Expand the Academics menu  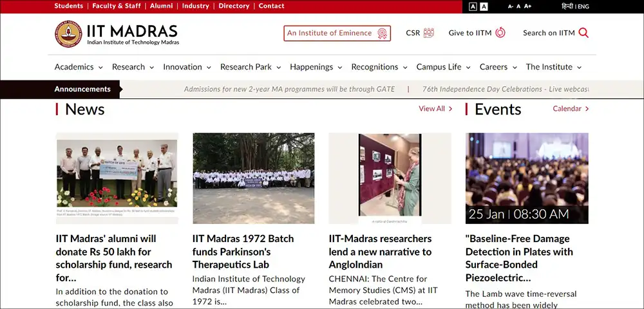pyautogui.click(x=79, y=67)
